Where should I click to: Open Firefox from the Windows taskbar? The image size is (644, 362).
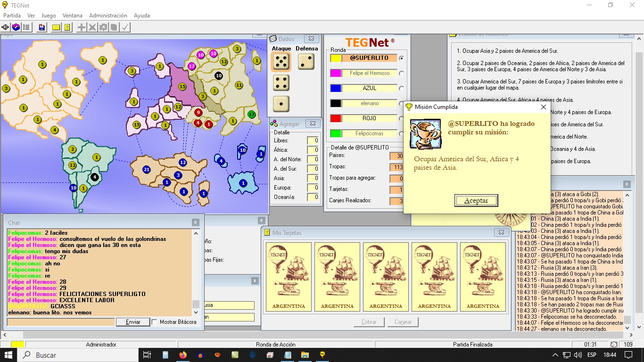(x=183, y=355)
